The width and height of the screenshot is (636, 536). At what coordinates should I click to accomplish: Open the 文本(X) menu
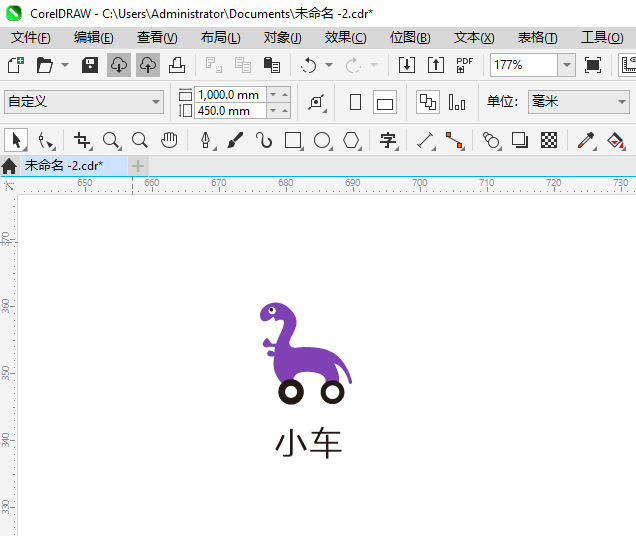click(x=474, y=38)
